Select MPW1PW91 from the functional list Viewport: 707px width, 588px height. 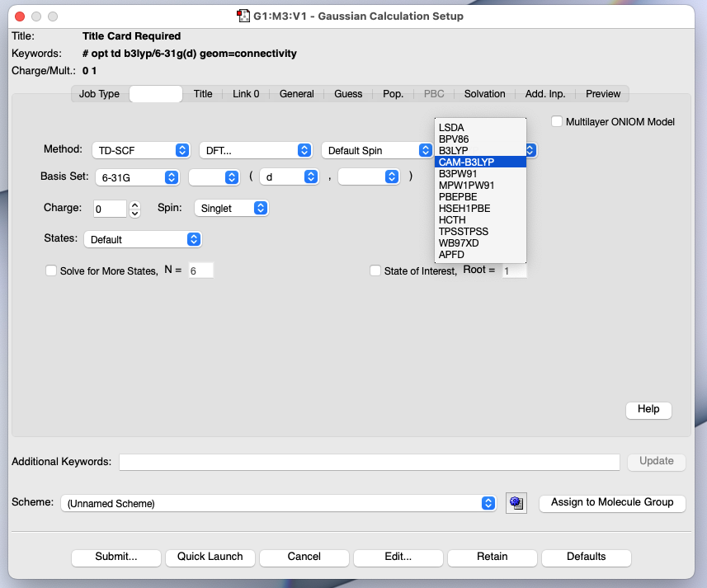pos(480,186)
